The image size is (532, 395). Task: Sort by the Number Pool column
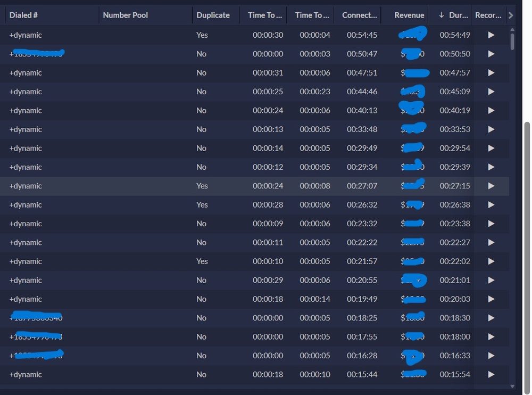125,15
